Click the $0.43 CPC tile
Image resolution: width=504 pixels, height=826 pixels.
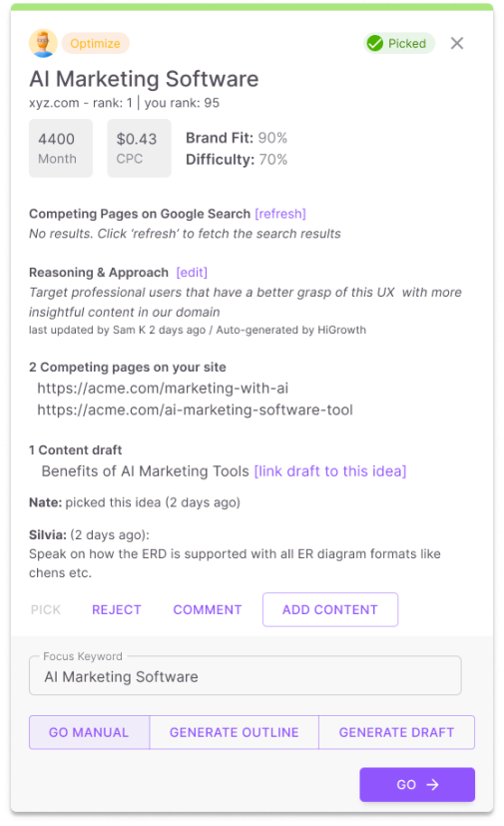[x=139, y=148]
